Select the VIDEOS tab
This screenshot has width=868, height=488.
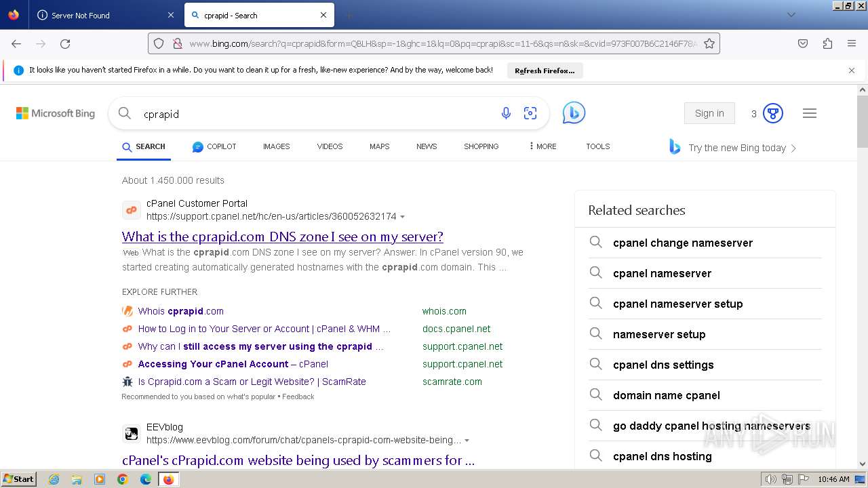tap(330, 146)
